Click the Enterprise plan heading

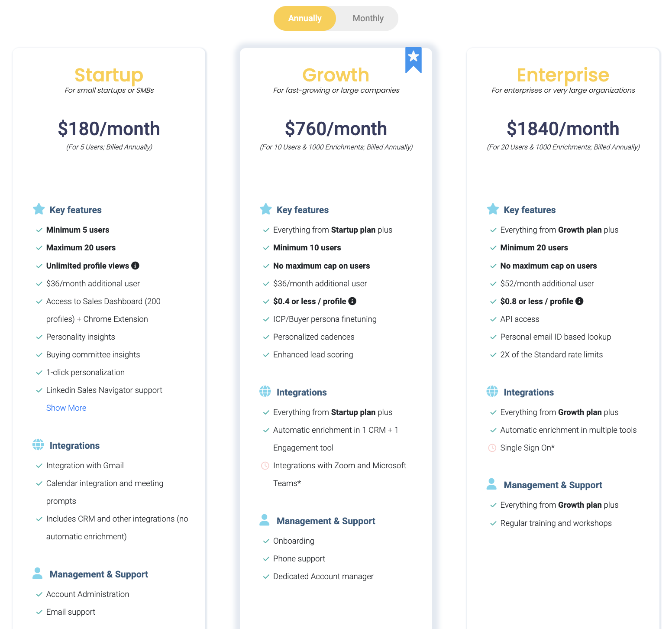(562, 75)
